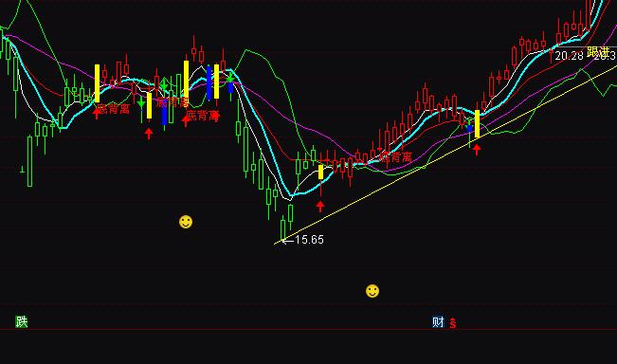Select the 15.65 low price label
The width and height of the screenshot is (617, 364).
[x=309, y=240]
